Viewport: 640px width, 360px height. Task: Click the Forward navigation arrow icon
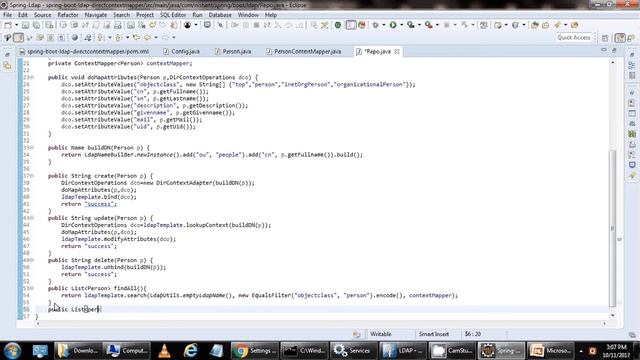click(165, 38)
